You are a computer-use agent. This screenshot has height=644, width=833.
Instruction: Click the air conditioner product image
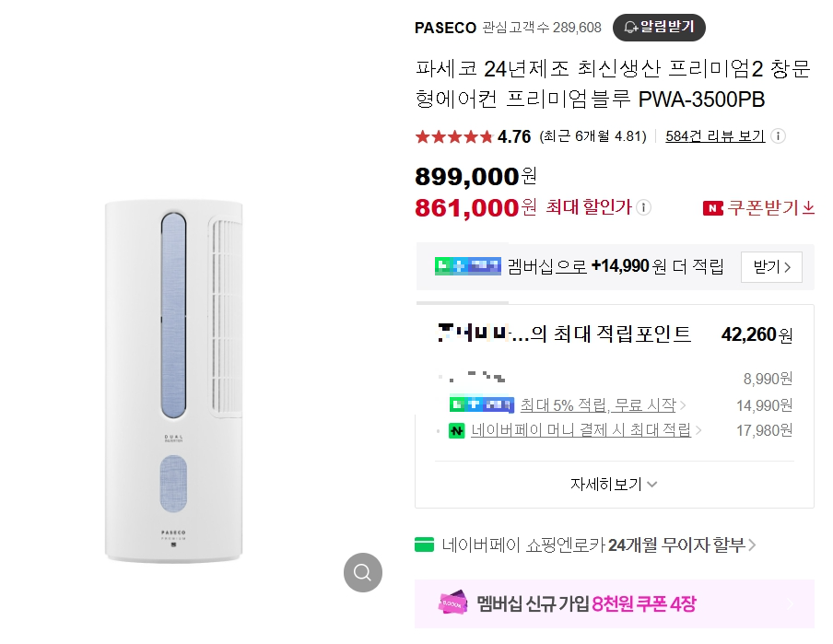[x=175, y=378]
